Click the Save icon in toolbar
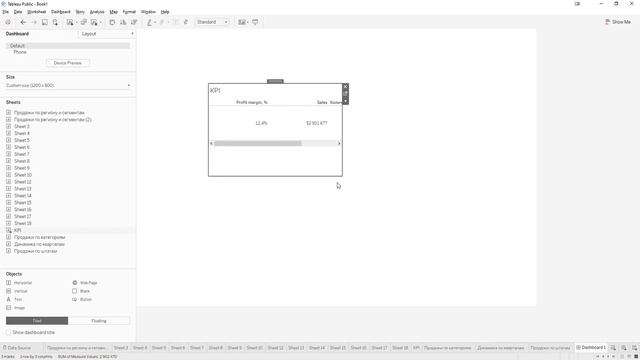The image size is (640, 360). [x=44, y=22]
